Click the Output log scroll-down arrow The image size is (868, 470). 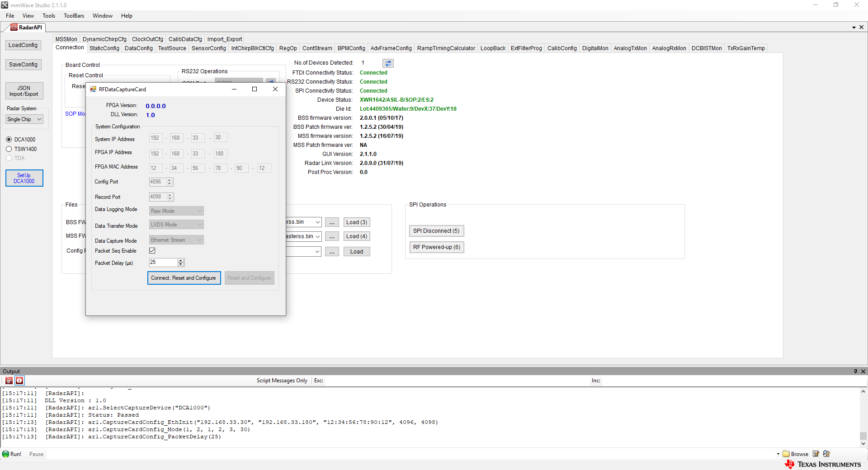863,444
